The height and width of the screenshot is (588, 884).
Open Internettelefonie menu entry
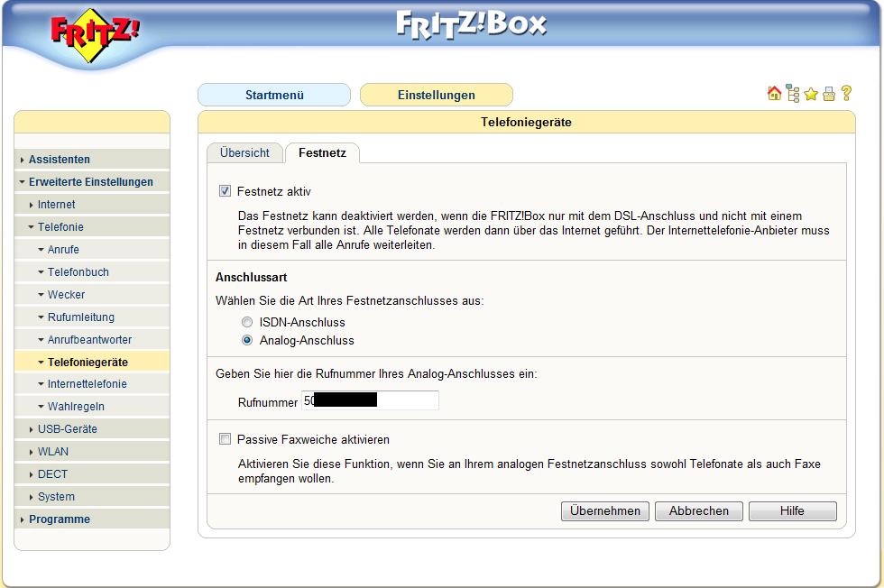[x=92, y=383]
